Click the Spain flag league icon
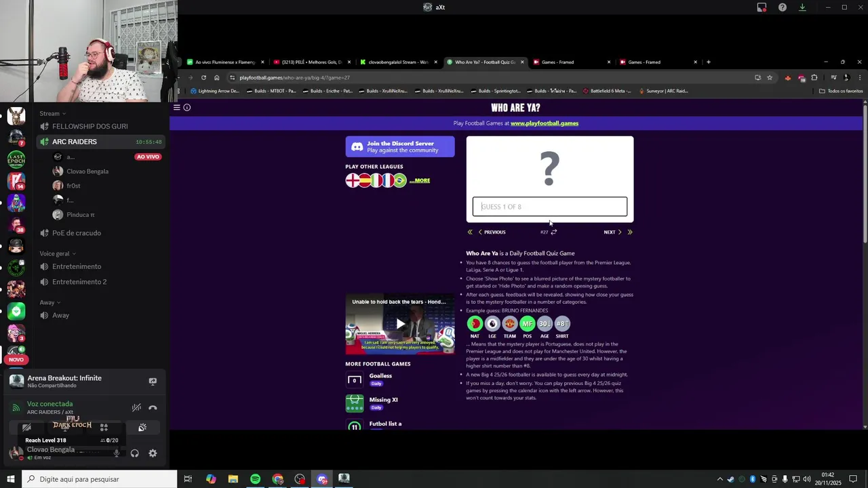868x488 pixels. point(365,180)
